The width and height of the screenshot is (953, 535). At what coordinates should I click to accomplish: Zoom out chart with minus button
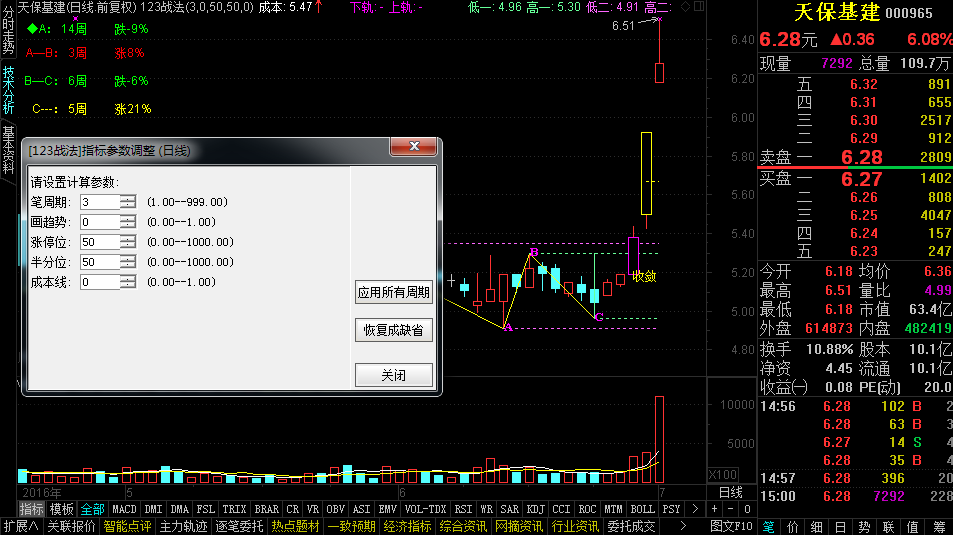(730, 509)
